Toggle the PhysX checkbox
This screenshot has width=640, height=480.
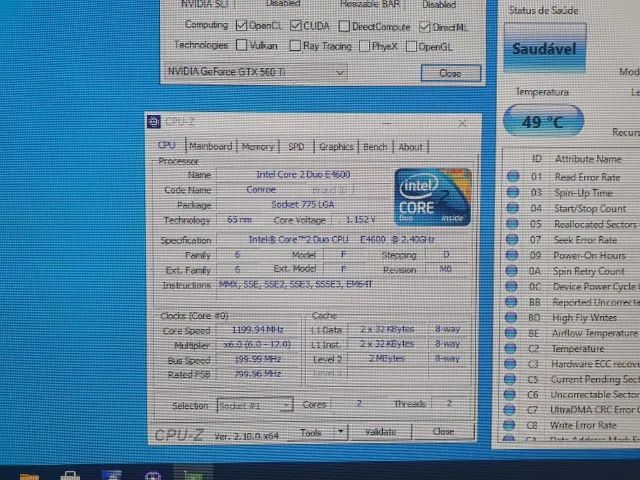[x=364, y=46]
